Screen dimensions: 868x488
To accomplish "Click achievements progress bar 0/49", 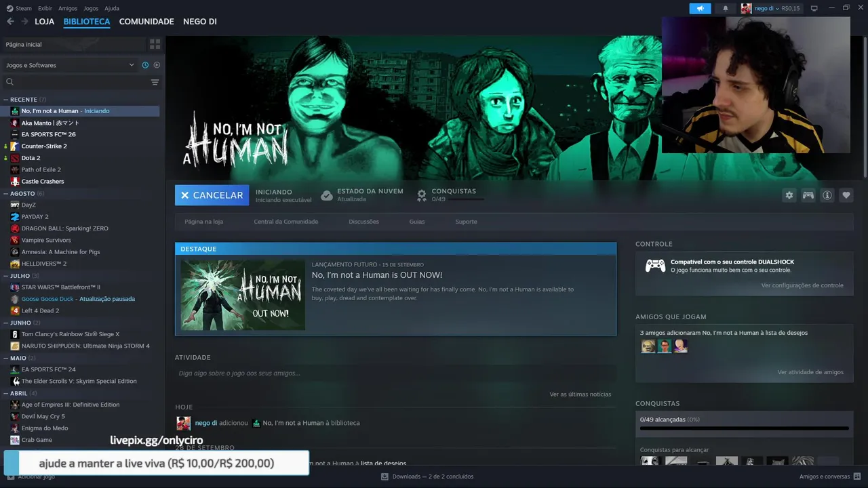I will [x=744, y=428].
